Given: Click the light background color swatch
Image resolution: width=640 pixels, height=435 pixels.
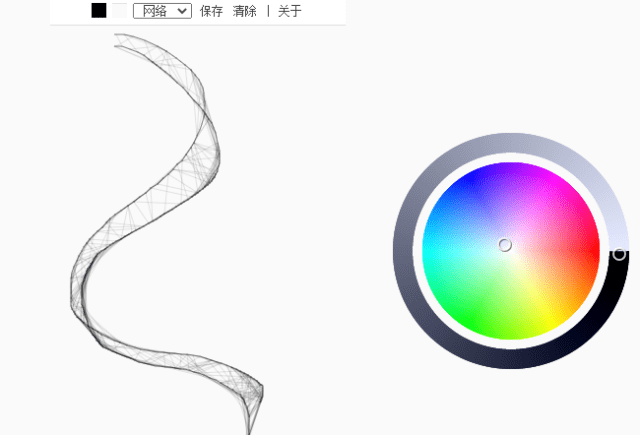Looking at the screenshot, I should [x=120, y=11].
